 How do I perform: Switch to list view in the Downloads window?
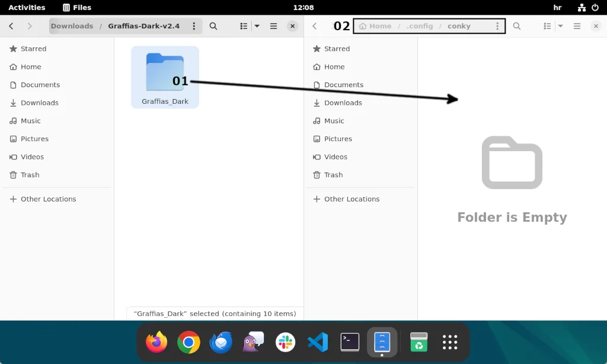(x=243, y=25)
